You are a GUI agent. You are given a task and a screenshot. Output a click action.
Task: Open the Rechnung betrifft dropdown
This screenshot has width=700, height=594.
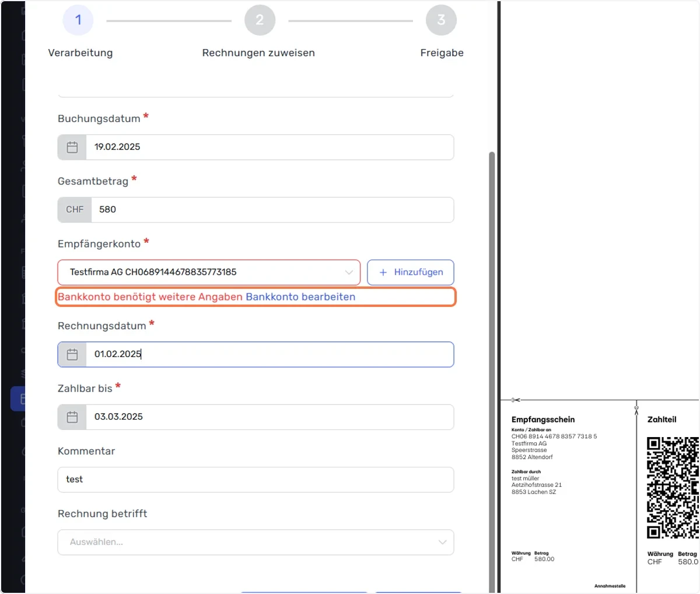(x=256, y=542)
